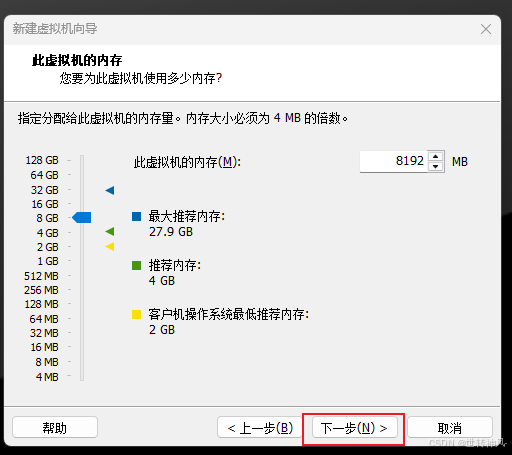Click the 您要为此虚拟机使用多少内存 subtitle

click(141, 78)
